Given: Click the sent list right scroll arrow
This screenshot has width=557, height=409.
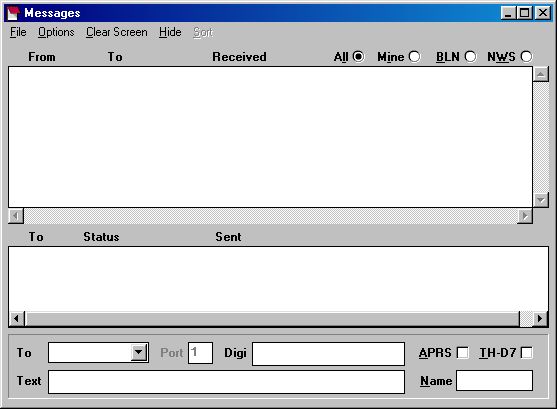Looking at the screenshot, I should pos(540,318).
